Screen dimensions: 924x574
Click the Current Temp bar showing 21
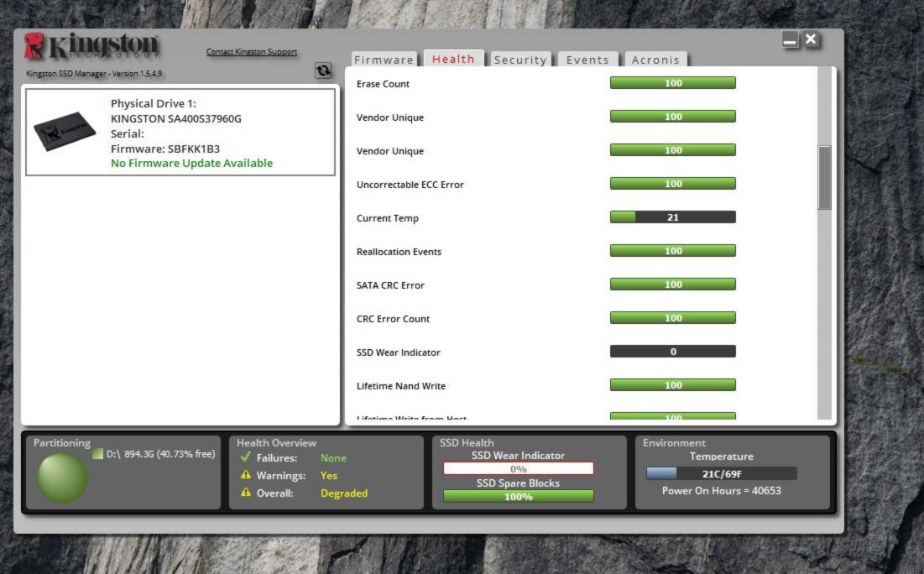click(672, 217)
